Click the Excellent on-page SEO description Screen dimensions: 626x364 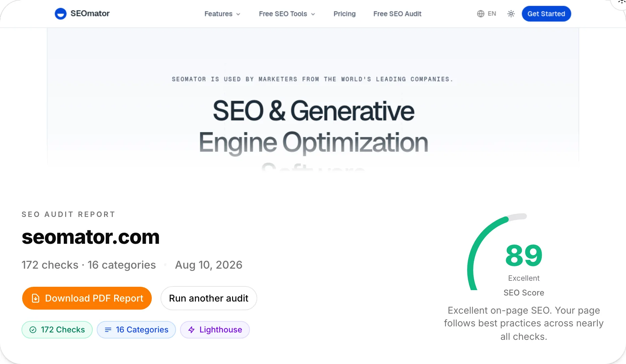pyautogui.click(x=524, y=323)
